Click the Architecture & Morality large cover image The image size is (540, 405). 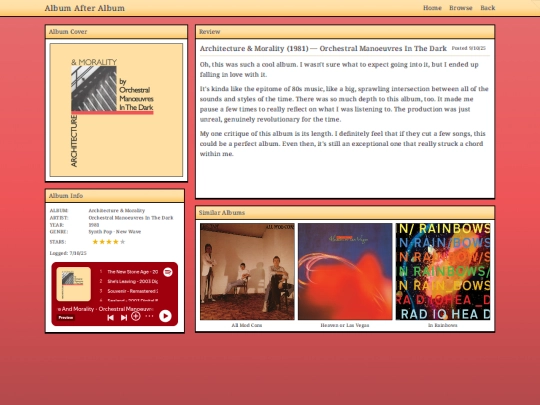pyautogui.click(x=116, y=110)
